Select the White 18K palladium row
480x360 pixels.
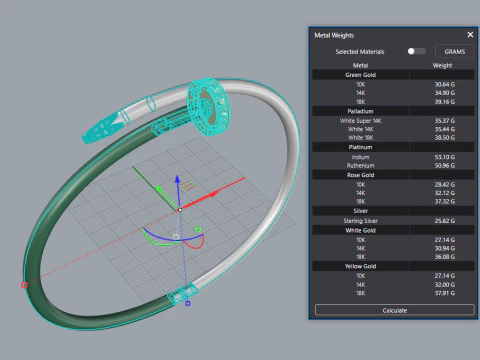[x=393, y=137]
